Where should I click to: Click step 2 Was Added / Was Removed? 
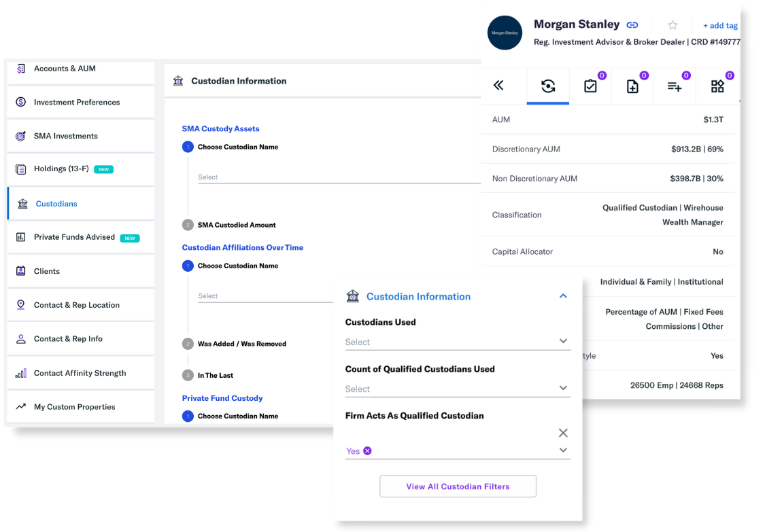(x=234, y=344)
